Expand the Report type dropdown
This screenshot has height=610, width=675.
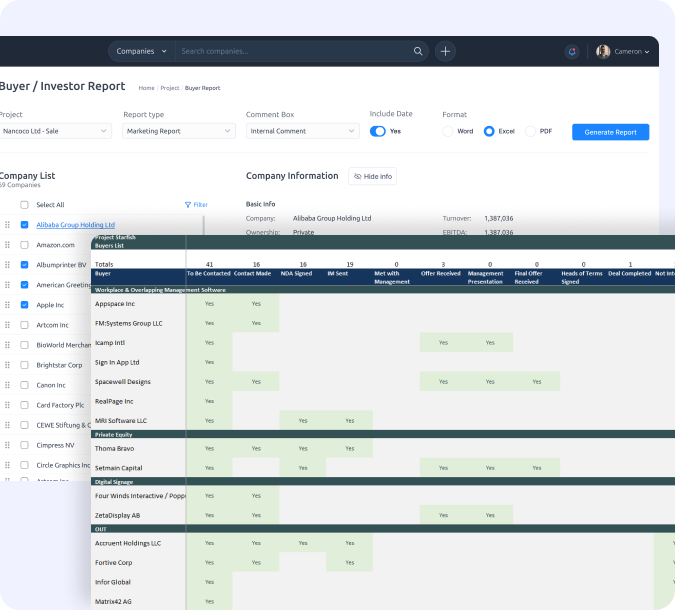[178, 131]
